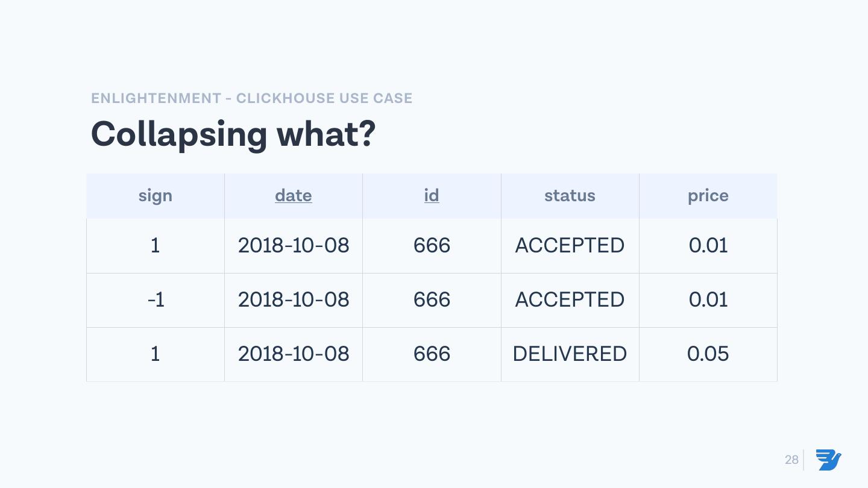Screen dimensions: 868x488
Task: Click the 'Enlightenment - ClickHouse Use Case' subtitle
Action: point(252,98)
